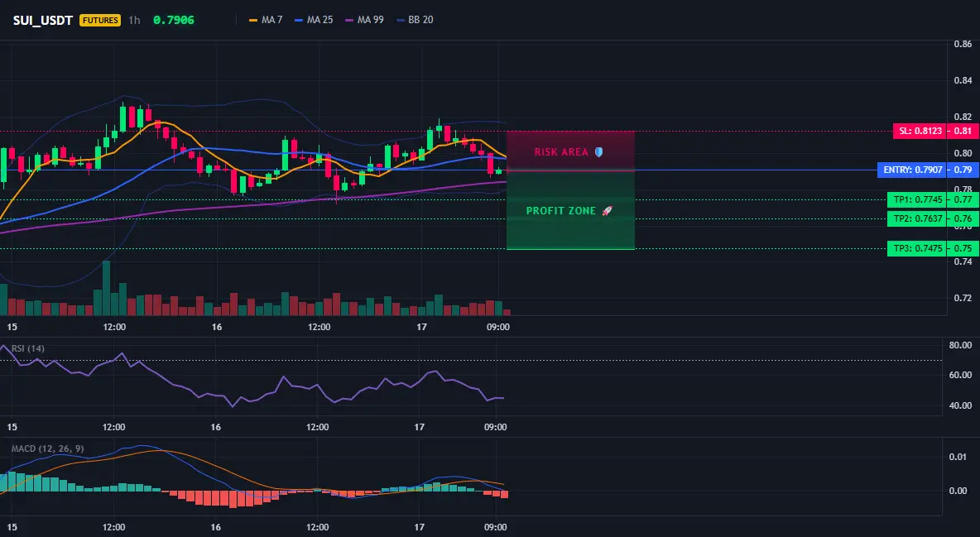Image resolution: width=980 pixels, height=537 pixels.
Task: Click the FUTURES badge
Action: point(100,20)
